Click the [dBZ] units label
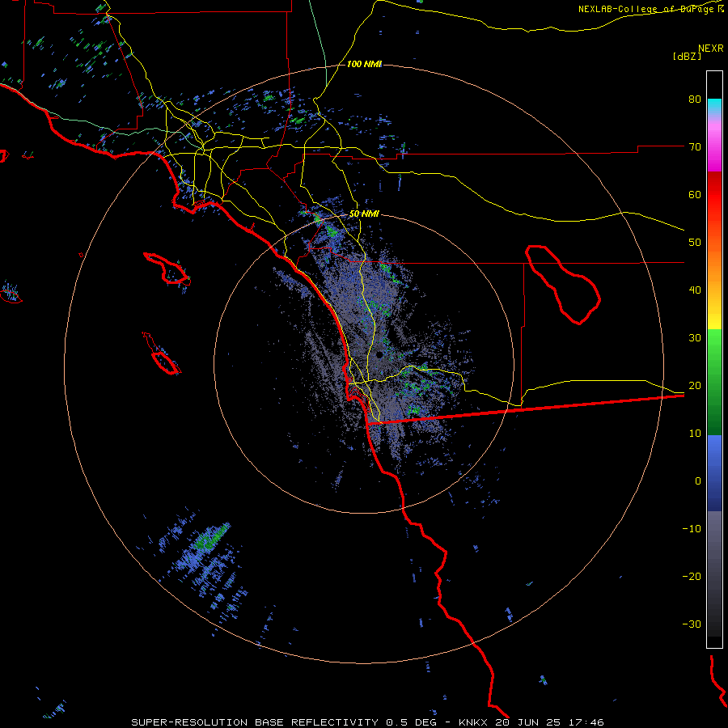The height and width of the screenshot is (728, 728). [x=687, y=57]
